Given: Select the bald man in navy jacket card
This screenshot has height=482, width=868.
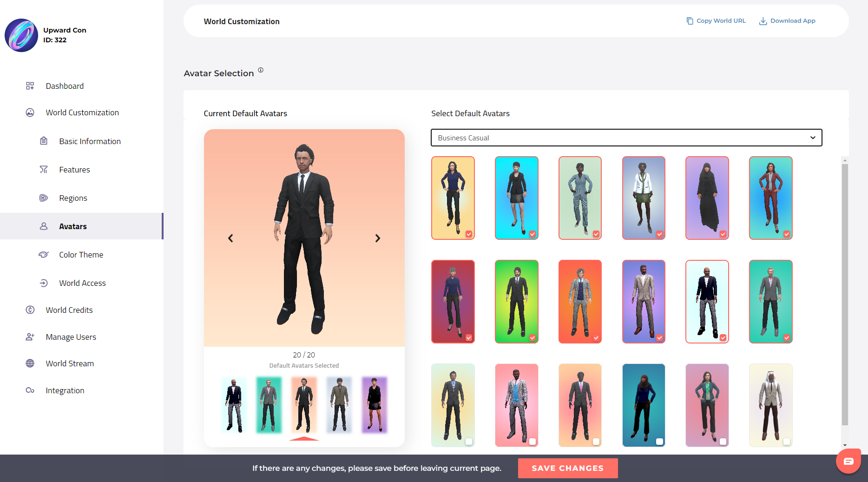Looking at the screenshot, I should [707, 302].
